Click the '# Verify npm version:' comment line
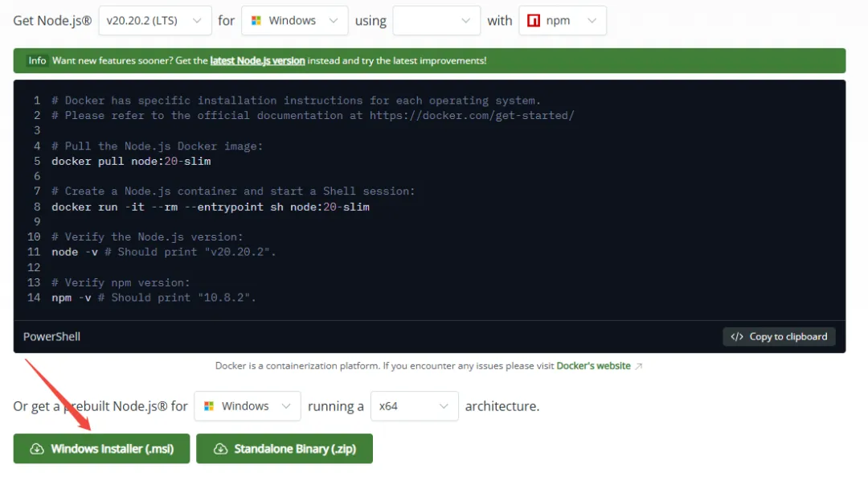868x477 pixels. click(121, 282)
